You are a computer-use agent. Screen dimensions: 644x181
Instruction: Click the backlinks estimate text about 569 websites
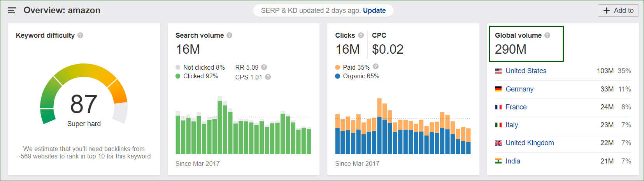tap(84, 153)
